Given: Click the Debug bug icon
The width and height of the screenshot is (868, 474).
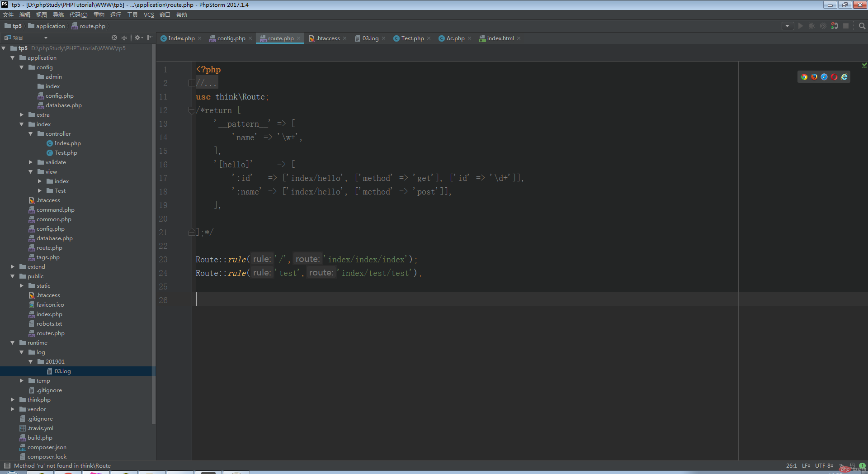Looking at the screenshot, I should [812, 26].
